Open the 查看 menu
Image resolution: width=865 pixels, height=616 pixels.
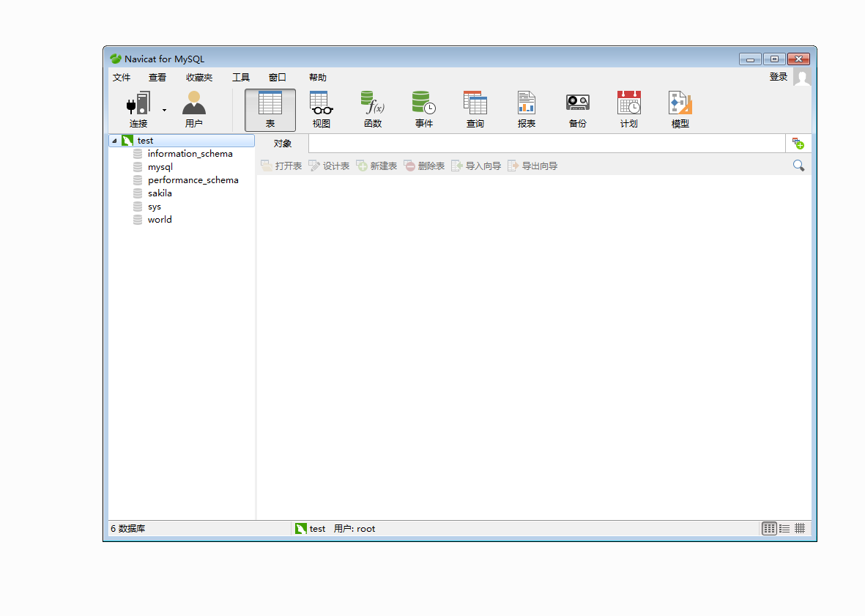coord(157,77)
